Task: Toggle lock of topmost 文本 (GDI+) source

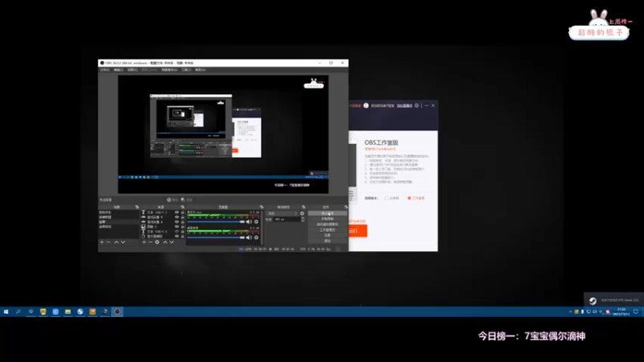Action: (183, 212)
